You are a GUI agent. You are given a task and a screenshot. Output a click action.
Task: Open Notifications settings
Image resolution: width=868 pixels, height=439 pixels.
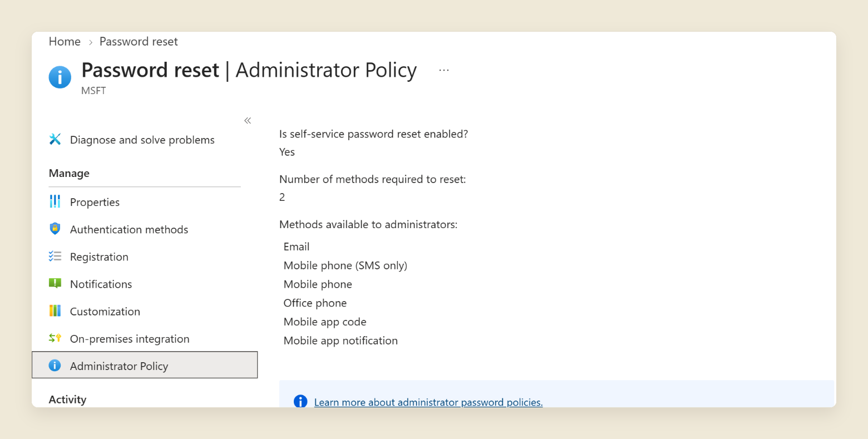(x=101, y=284)
